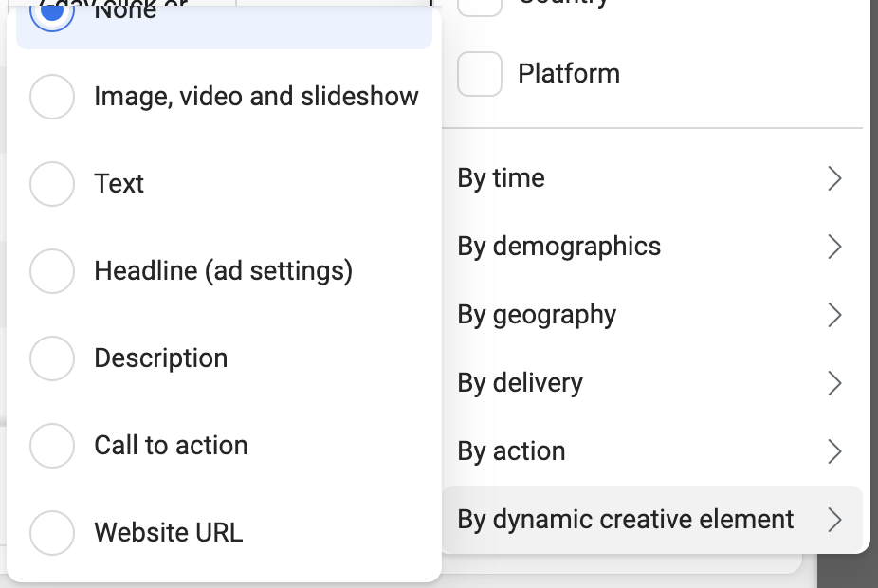Image resolution: width=878 pixels, height=588 pixels.
Task: Select the Image, video and slideshow radio button
Action: click(x=52, y=97)
